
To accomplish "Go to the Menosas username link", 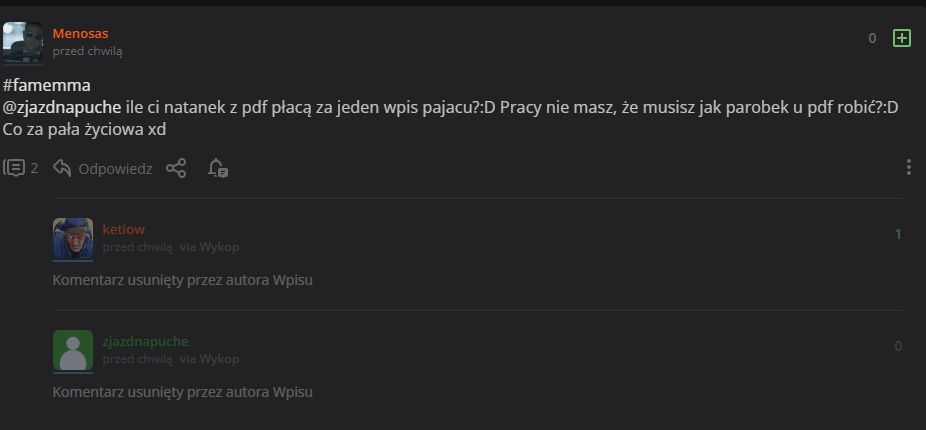I will (80, 34).
